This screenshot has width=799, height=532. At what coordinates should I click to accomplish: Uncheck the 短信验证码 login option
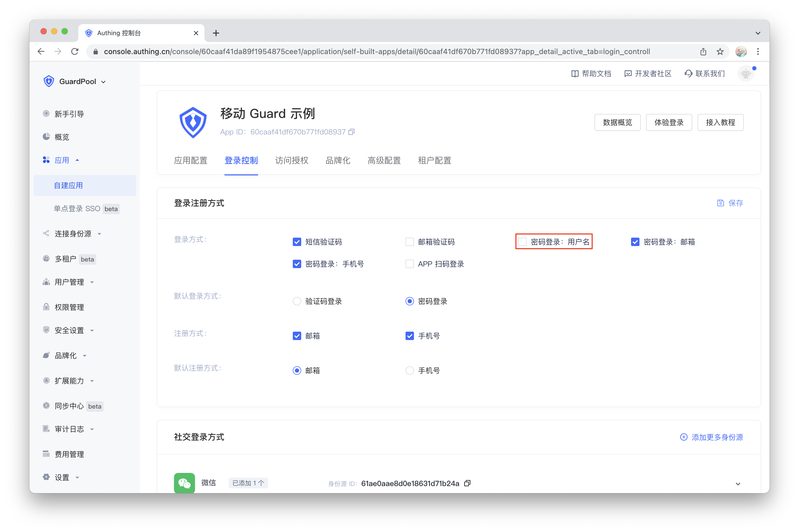tap(297, 242)
